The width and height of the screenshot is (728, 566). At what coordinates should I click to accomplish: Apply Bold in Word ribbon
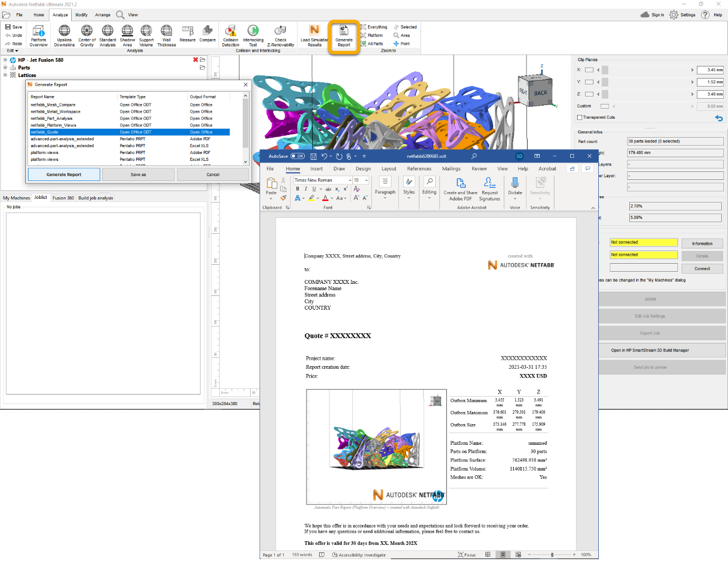pyautogui.click(x=298, y=189)
